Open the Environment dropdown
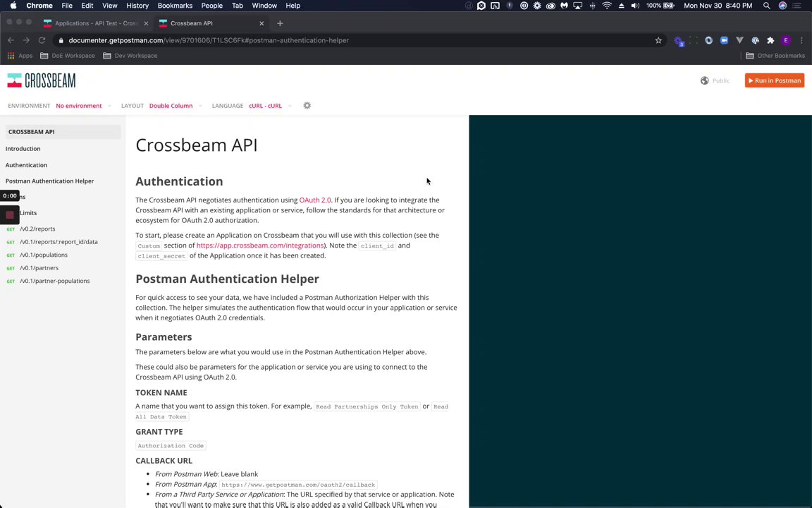 83,106
